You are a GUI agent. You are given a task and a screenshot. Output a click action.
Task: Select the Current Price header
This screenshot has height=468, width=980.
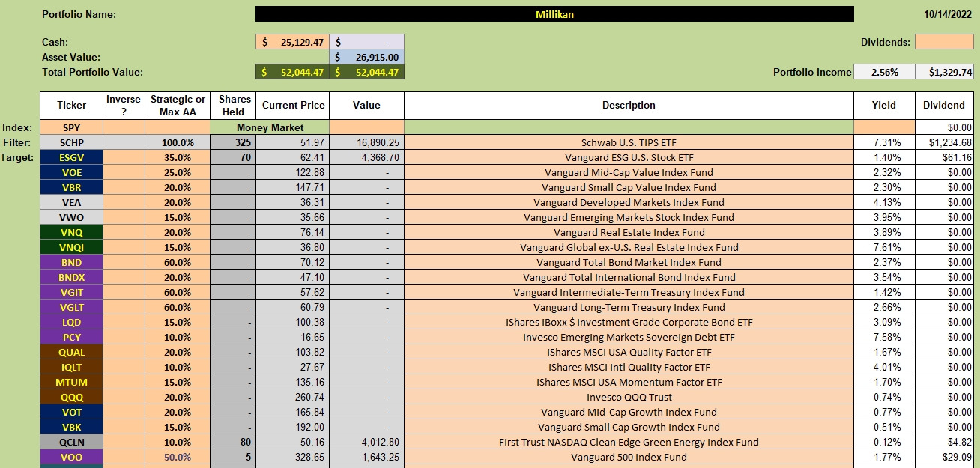pos(292,106)
